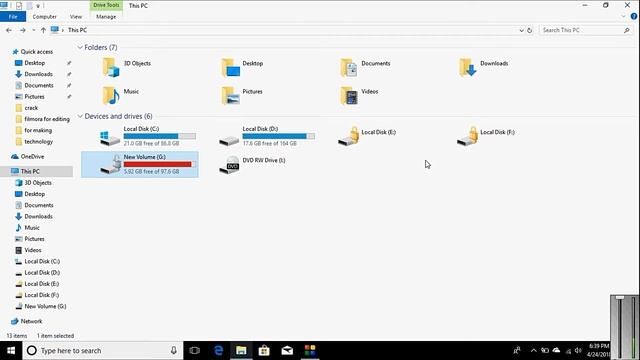Expand the ribbon with the chevron
The image size is (640, 360).
pos(623,17)
